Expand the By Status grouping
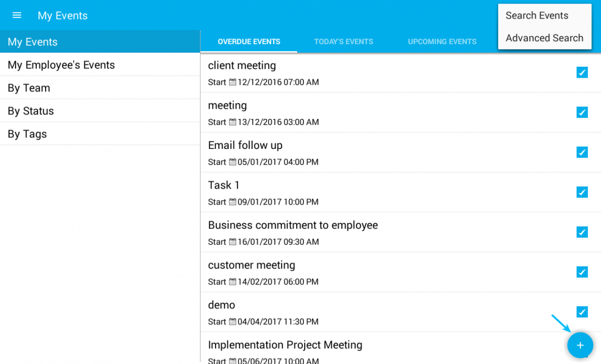The width and height of the screenshot is (601, 364). coord(31,111)
